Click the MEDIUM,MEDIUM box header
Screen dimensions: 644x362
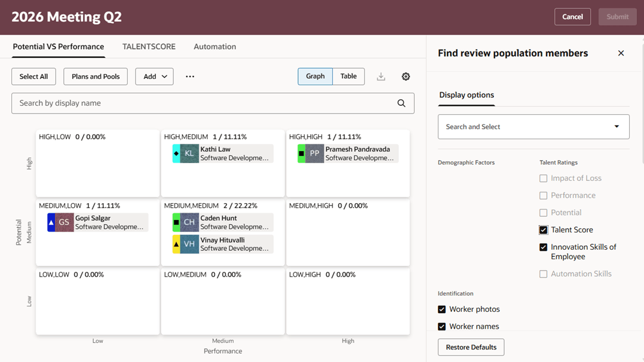211,206
